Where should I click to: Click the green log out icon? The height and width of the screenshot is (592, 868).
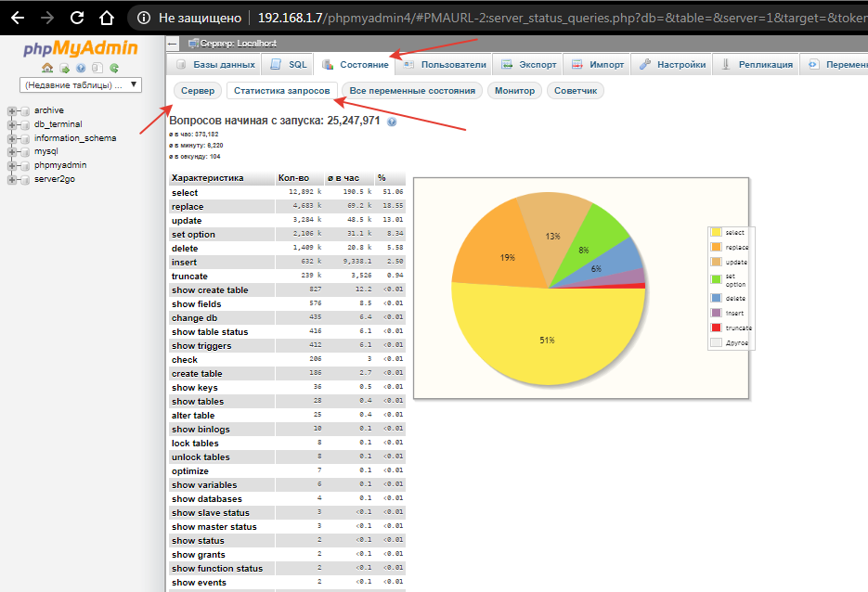[64, 68]
